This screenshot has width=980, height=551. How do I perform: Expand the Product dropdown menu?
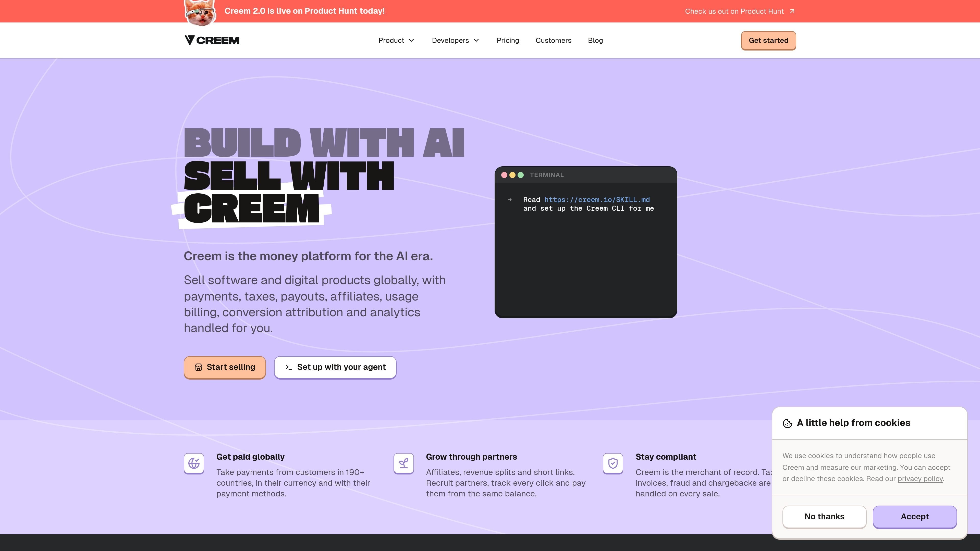[x=396, y=40]
